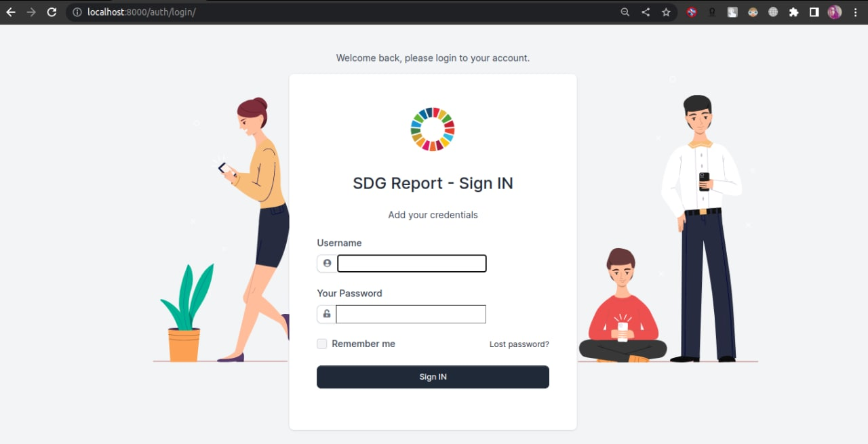Image resolution: width=868 pixels, height=444 pixels.
Task: Click the zoom magnifier icon in the address bar
Action: click(x=625, y=12)
